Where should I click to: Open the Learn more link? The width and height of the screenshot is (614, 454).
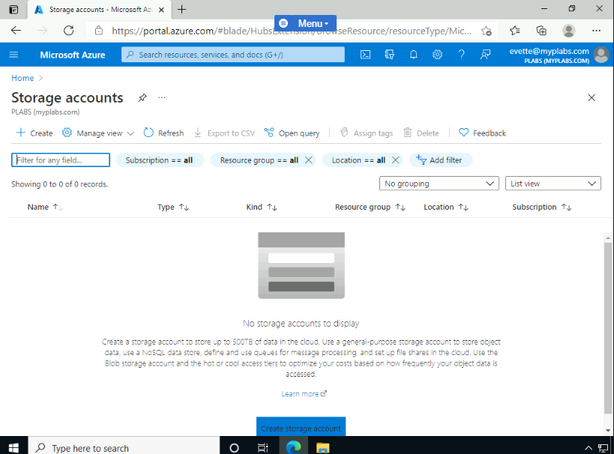point(304,394)
